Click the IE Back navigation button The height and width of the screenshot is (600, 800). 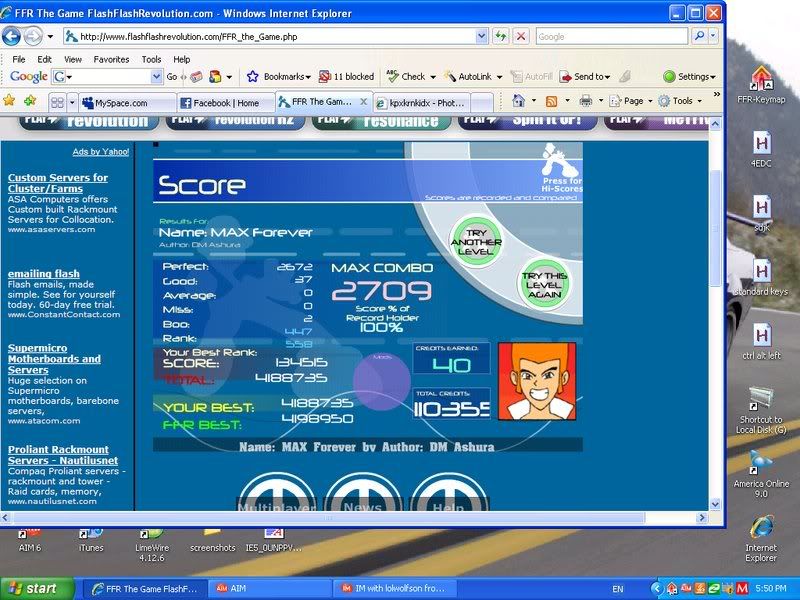click(11, 36)
